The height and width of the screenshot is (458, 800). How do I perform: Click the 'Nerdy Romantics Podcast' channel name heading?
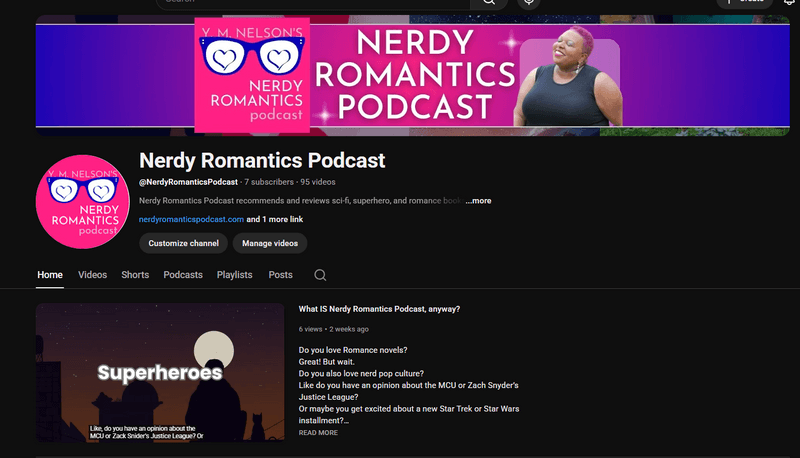(x=262, y=161)
